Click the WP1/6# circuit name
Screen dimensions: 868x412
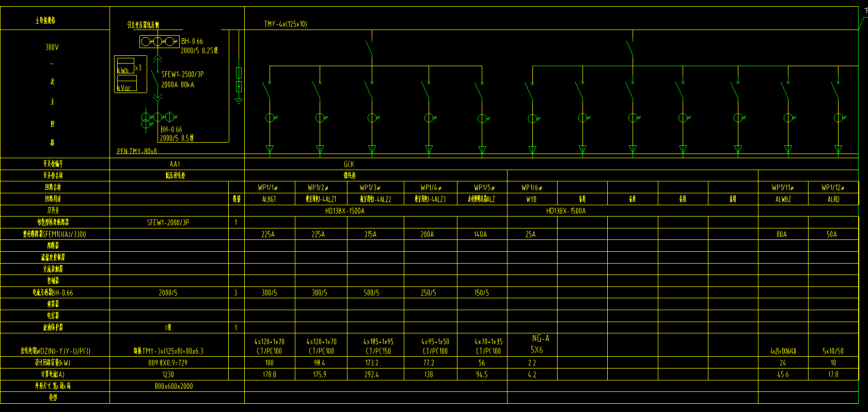[x=532, y=187]
